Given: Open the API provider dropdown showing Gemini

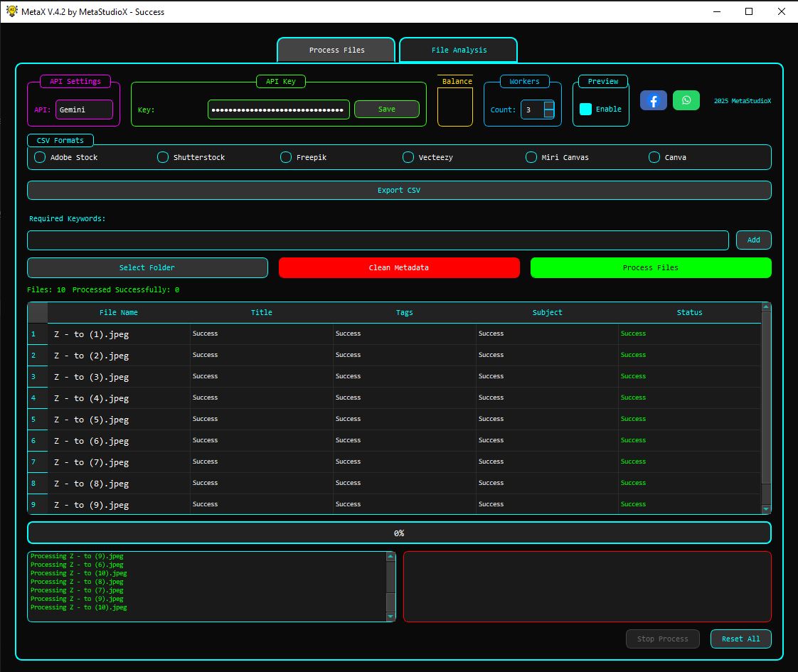Looking at the screenshot, I should (84, 110).
